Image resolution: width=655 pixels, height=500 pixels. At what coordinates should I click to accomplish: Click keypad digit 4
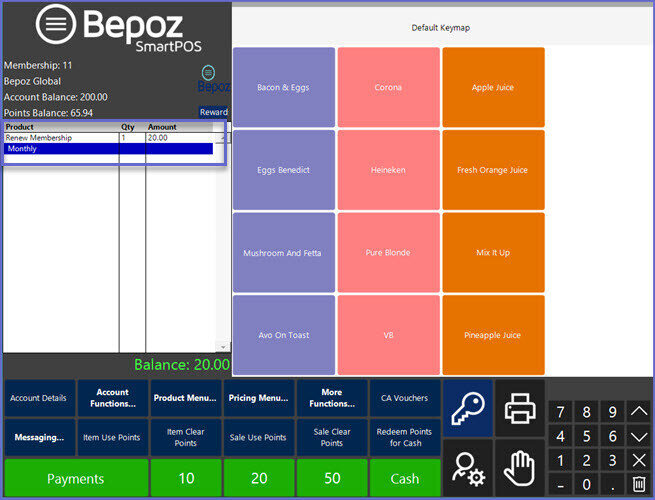[x=561, y=436]
